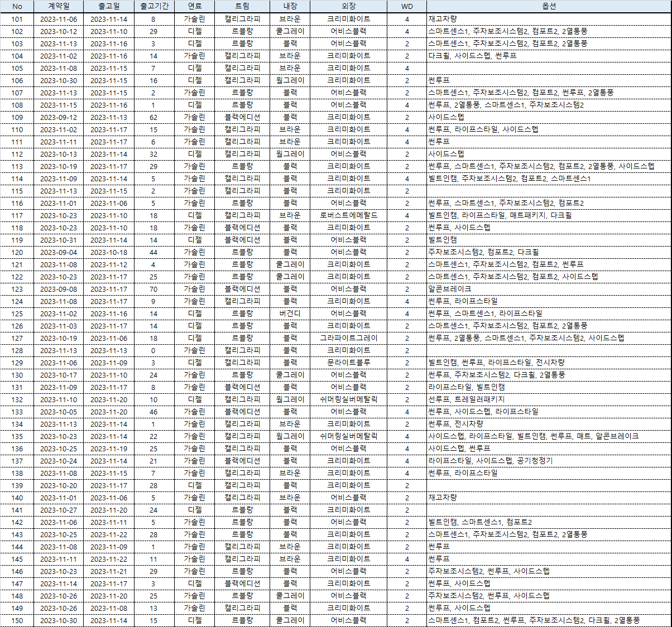Select the delivery period value '62'
Image resolution: width=672 pixels, height=627 pixels.
click(x=153, y=117)
